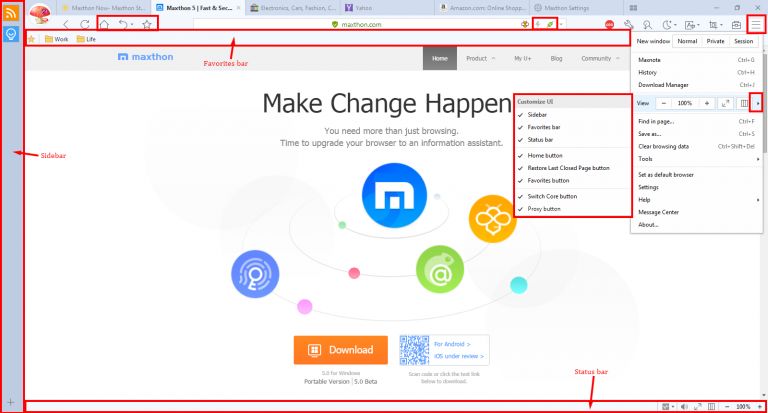
Task: Open the blue lightbulb sidebar icon
Action: (11, 34)
